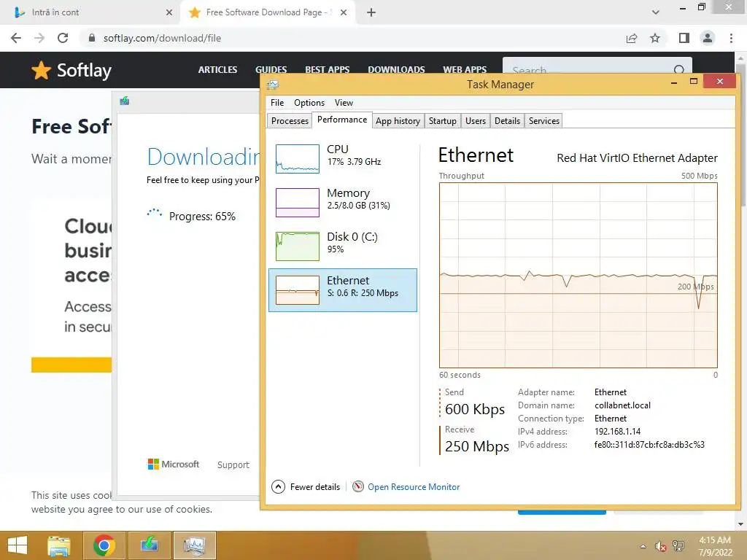Click the Microsoft logo in installer
Image resolution: width=747 pixels, height=560 pixels.
[174, 464]
